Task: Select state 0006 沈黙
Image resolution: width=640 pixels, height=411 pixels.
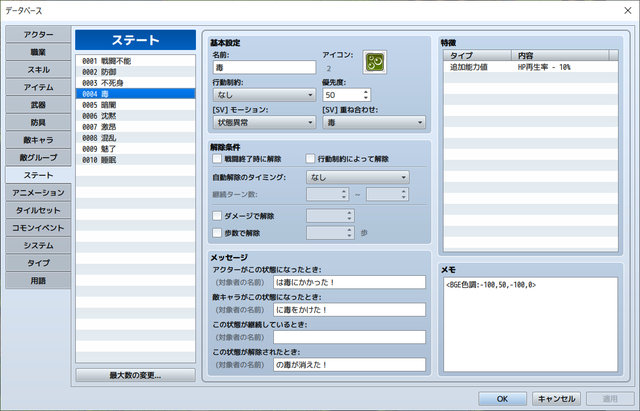Action: point(136,116)
